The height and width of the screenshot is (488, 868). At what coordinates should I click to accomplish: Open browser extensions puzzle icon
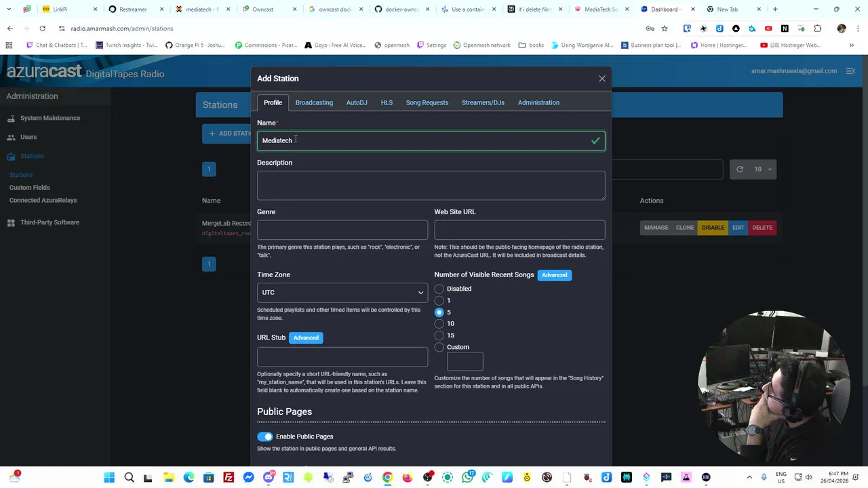coord(817,28)
